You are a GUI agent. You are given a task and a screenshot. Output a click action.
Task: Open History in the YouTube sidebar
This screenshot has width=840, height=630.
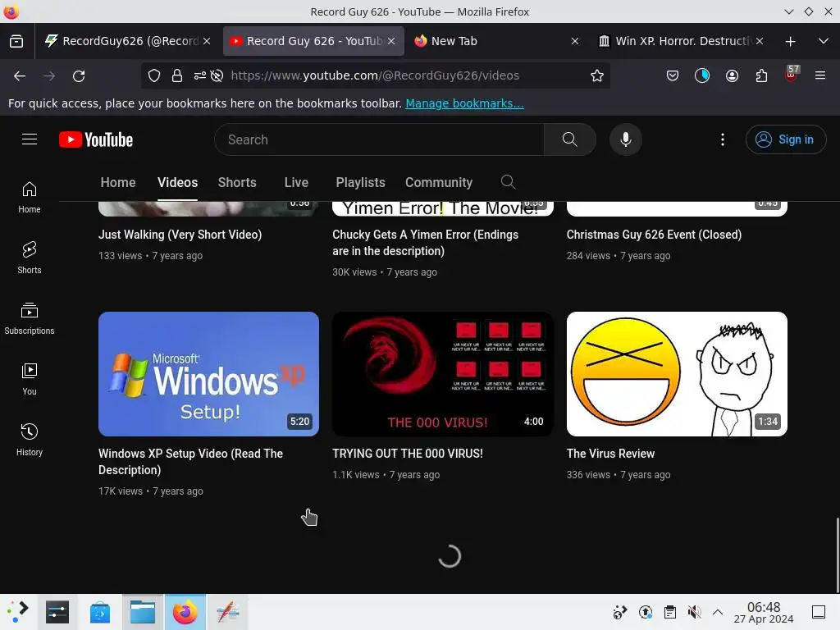point(30,440)
